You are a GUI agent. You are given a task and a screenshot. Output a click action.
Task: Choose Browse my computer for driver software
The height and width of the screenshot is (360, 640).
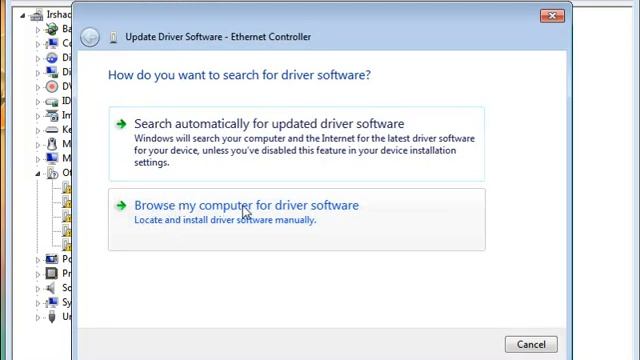coord(297,220)
